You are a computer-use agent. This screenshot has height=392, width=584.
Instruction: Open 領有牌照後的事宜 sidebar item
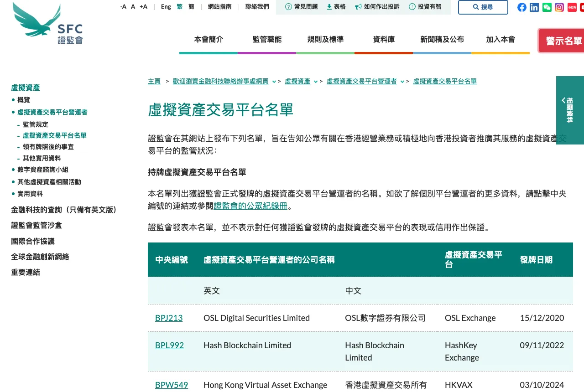pos(48,147)
